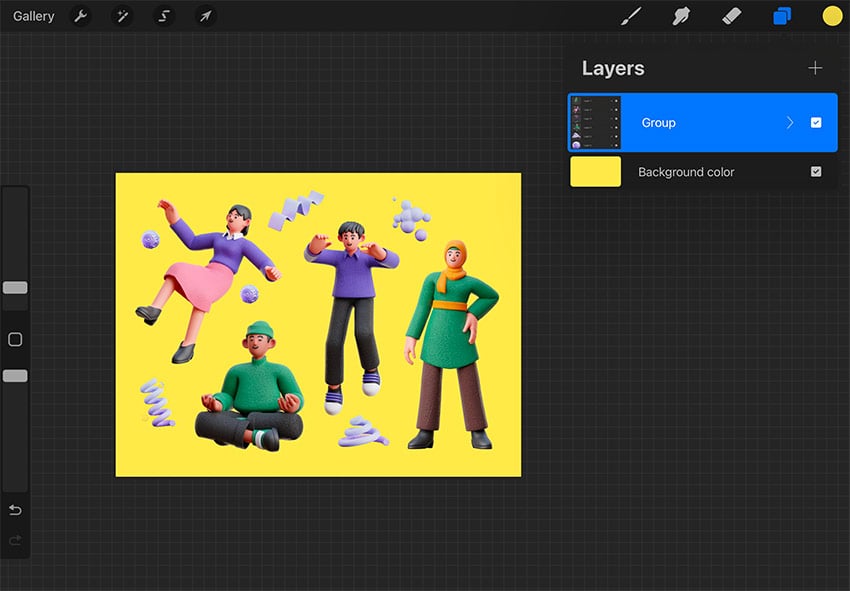Viewport: 850px width, 591px height.
Task: Open the Group layer thumbnail contents
Action: 595,122
